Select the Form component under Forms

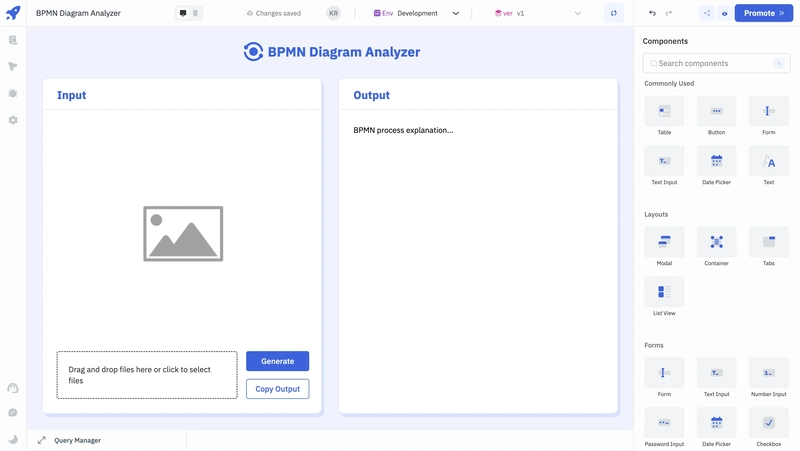(664, 378)
